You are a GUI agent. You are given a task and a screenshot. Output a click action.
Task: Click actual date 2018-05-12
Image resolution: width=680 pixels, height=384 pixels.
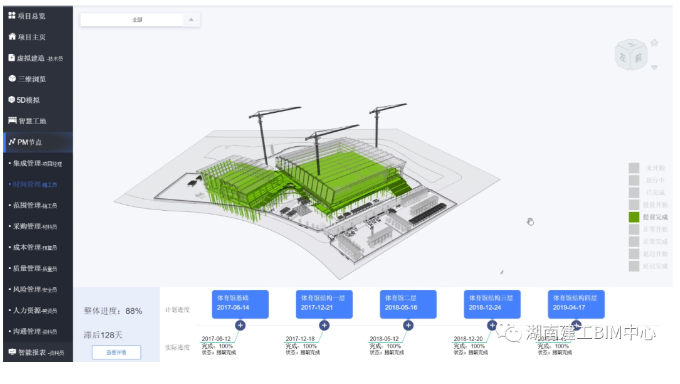coord(384,339)
